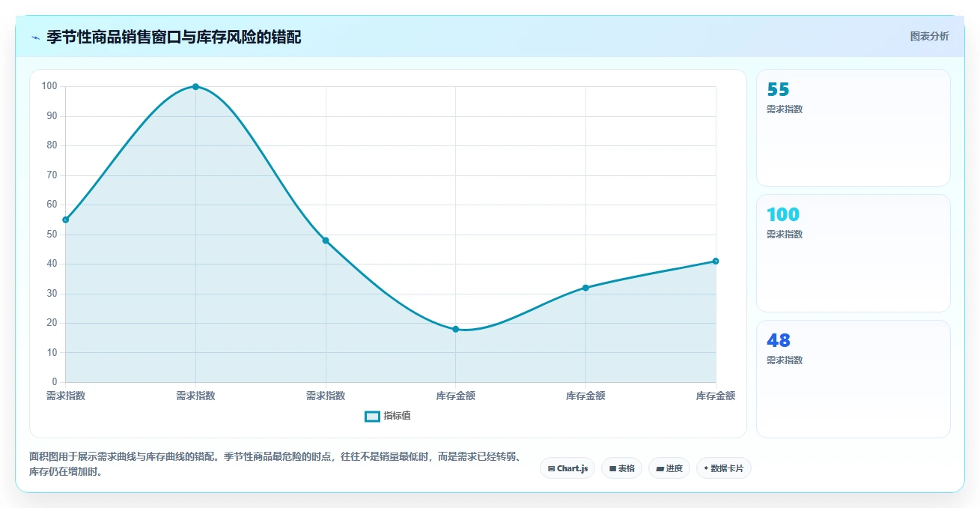The width and height of the screenshot is (980, 508).
Task: Open the 图表分析 label in the header
Action: click(929, 37)
